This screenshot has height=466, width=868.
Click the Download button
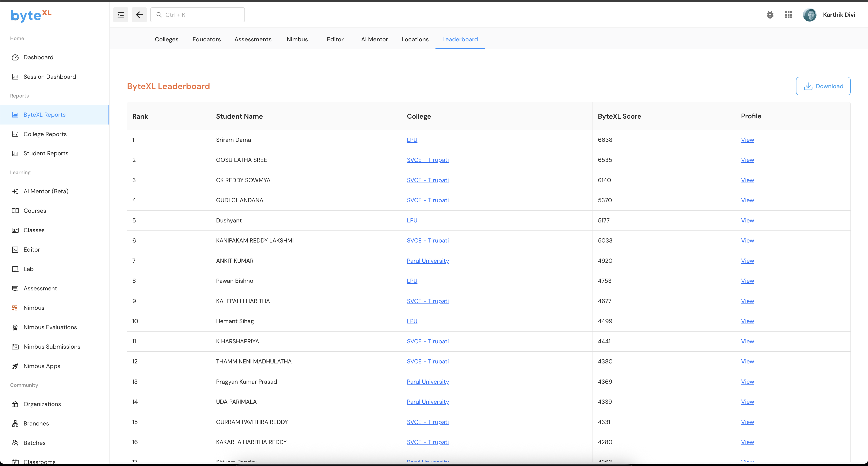click(x=823, y=86)
